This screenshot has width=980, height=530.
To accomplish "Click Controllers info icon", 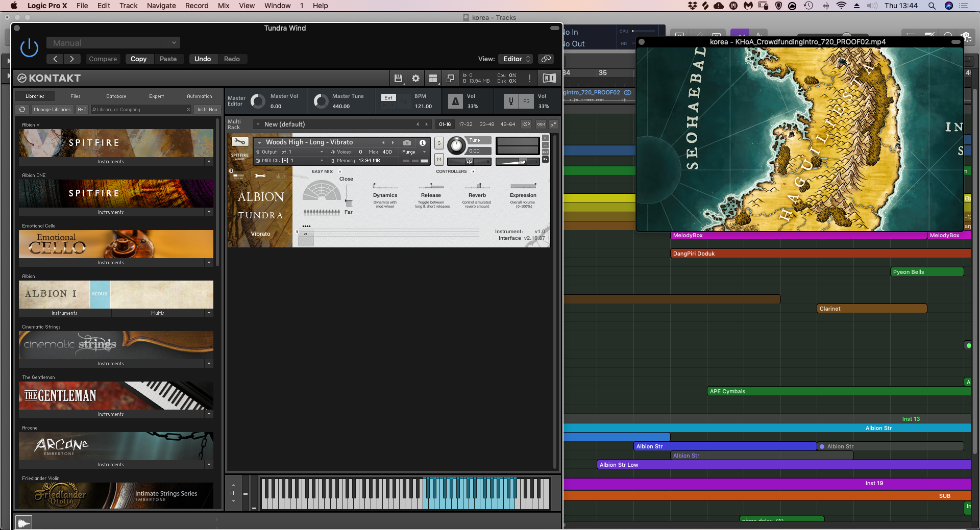I will click(473, 171).
